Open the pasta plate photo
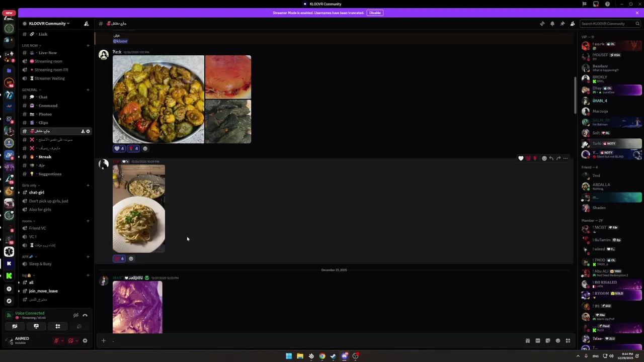The image size is (644, 362). point(139,209)
